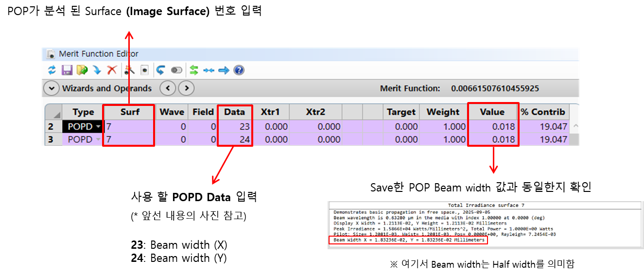Select row number 3 header
This screenshot has height=275, width=644.
coord(53,139)
